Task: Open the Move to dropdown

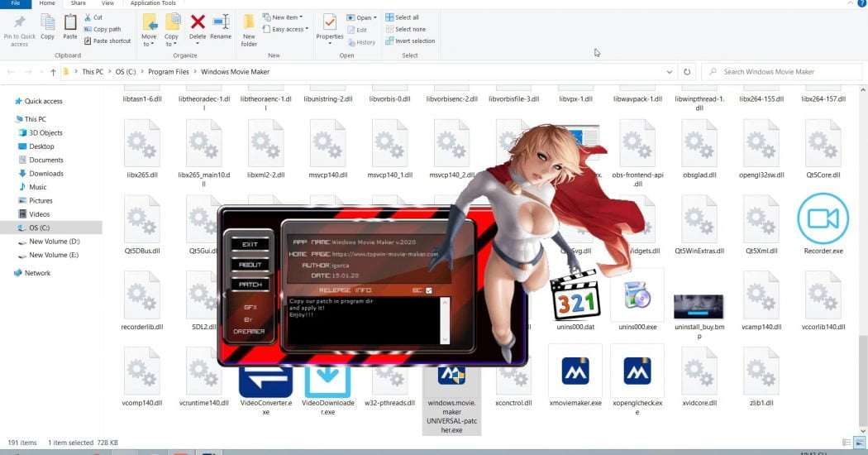Action: [x=149, y=29]
